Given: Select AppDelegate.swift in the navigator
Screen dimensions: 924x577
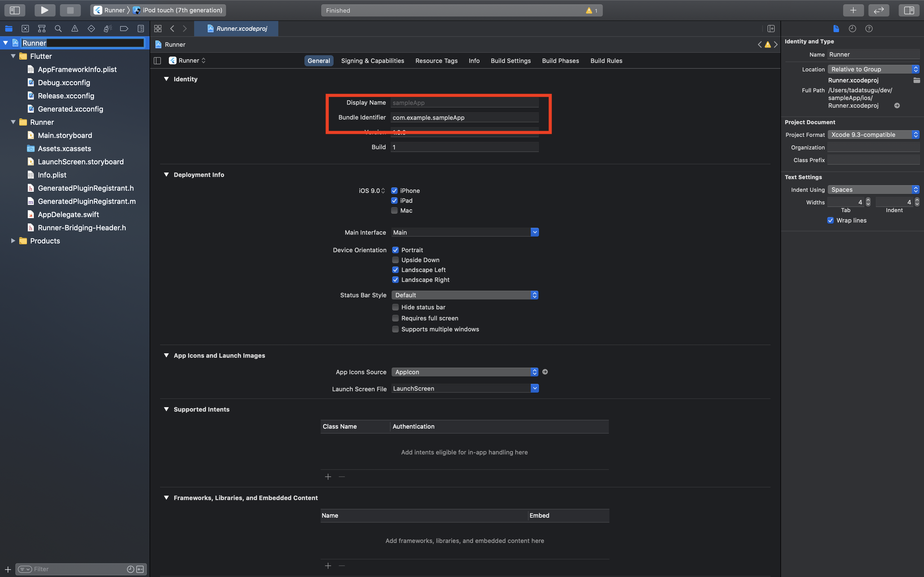Looking at the screenshot, I should pyautogui.click(x=68, y=215).
